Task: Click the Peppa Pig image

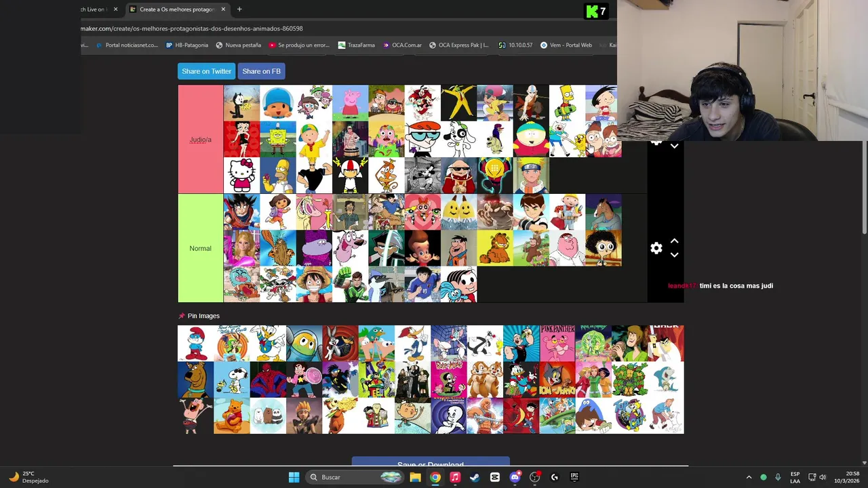Action: pyautogui.click(x=350, y=103)
